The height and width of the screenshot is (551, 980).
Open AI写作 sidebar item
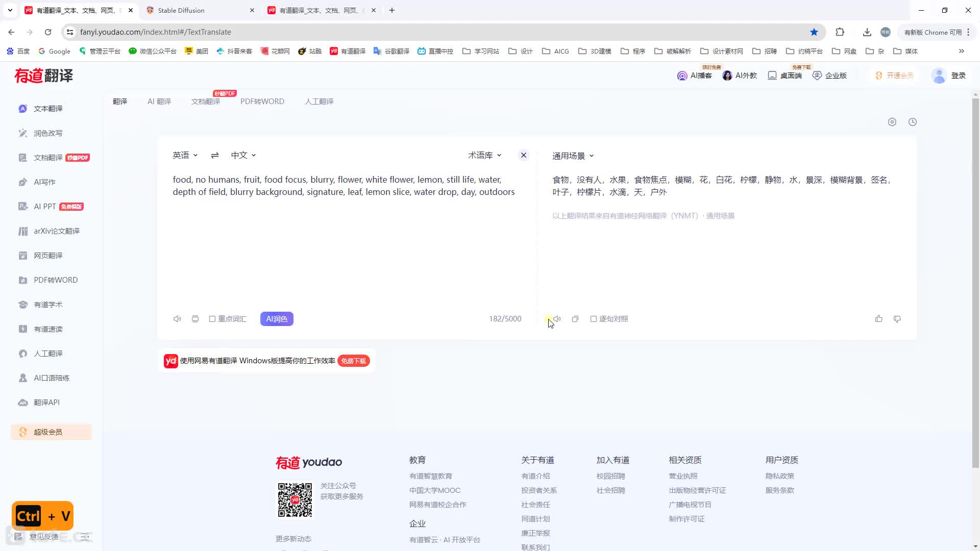pyautogui.click(x=37, y=182)
